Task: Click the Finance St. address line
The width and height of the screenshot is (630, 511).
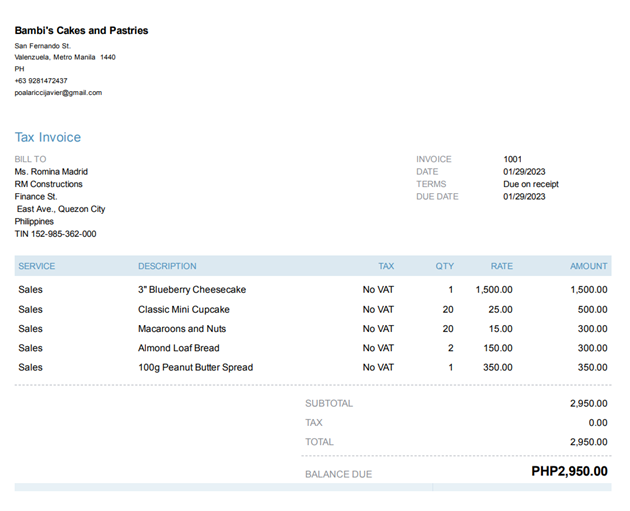Action: tap(36, 196)
